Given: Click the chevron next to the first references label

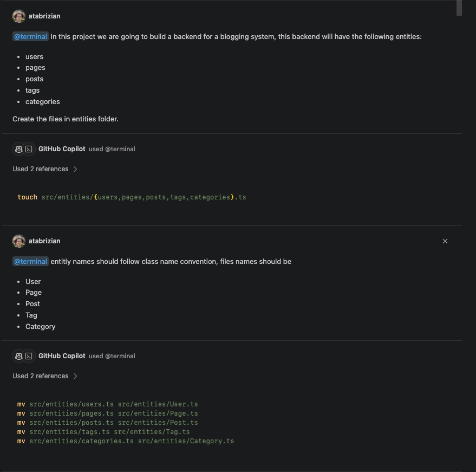Looking at the screenshot, I should [75, 169].
